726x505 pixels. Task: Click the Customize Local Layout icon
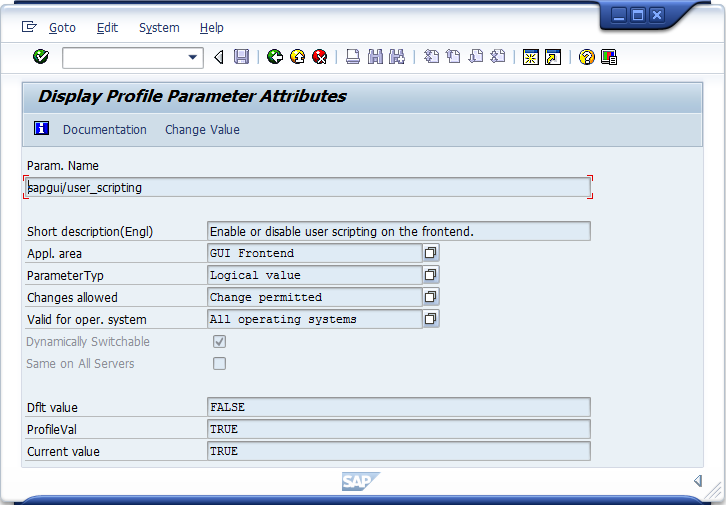click(609, 57)
